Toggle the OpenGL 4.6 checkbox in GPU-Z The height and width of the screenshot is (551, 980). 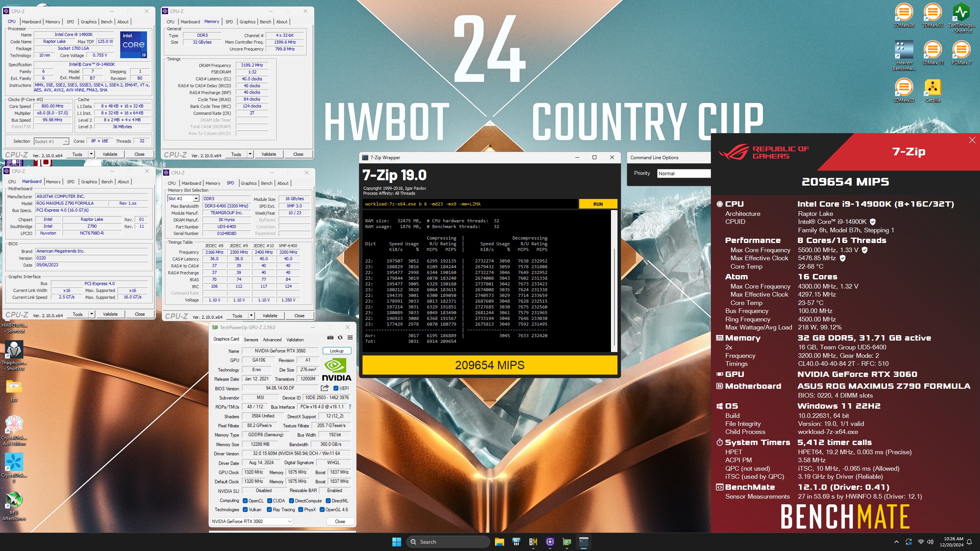click(x=322, y=509)
